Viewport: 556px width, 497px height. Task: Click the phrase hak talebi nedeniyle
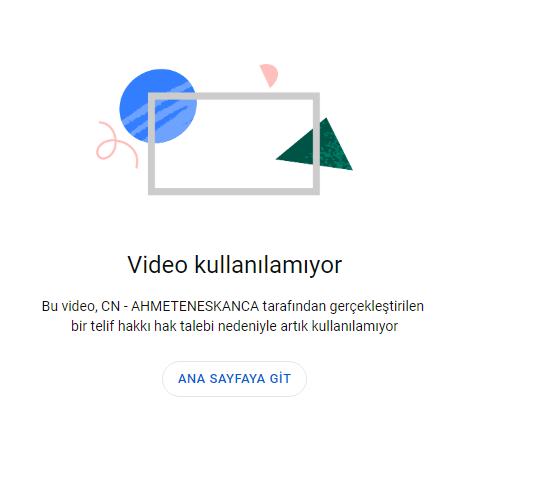click(215, 326)
